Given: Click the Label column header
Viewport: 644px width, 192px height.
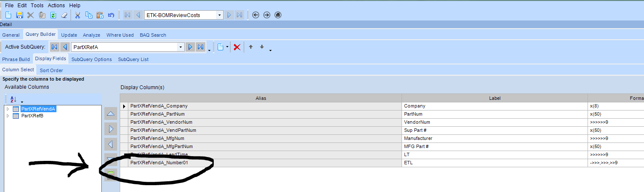Looking at the screenshot, I should point(495,98).
